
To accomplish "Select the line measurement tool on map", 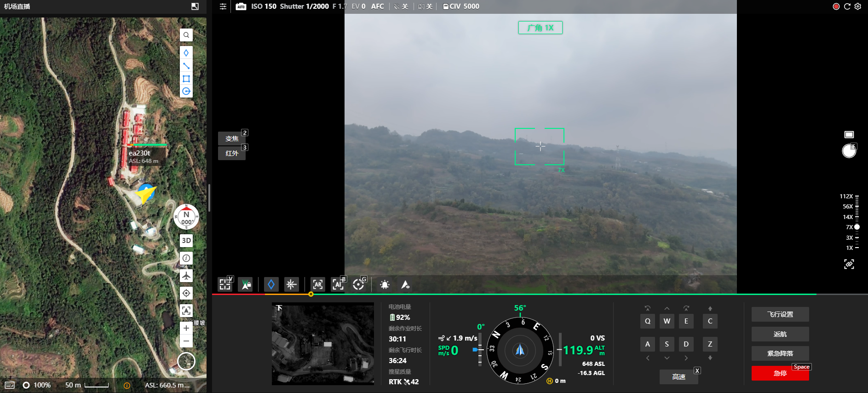I will [186, 66].
